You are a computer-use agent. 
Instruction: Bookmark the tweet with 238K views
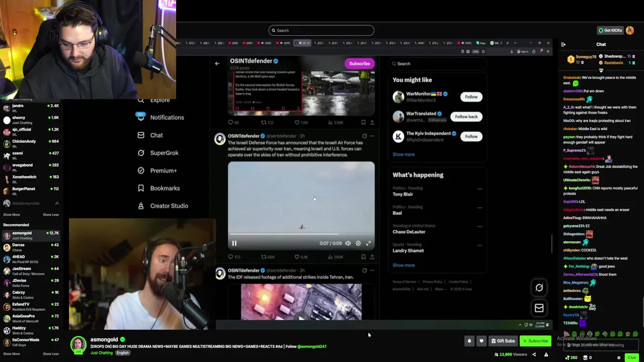coord(363,122)
